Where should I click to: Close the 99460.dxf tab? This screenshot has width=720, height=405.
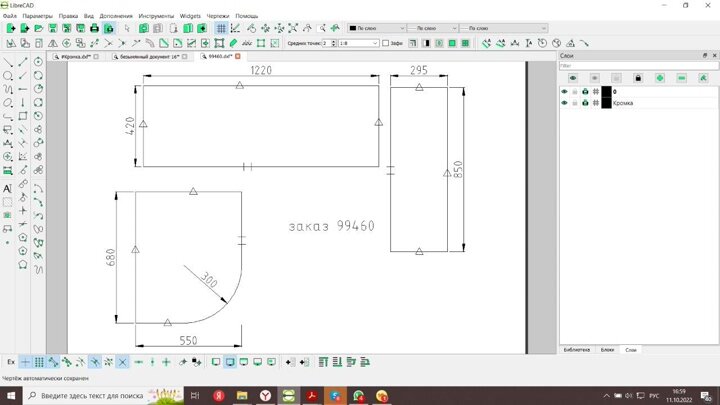click(x=238, y=56)
